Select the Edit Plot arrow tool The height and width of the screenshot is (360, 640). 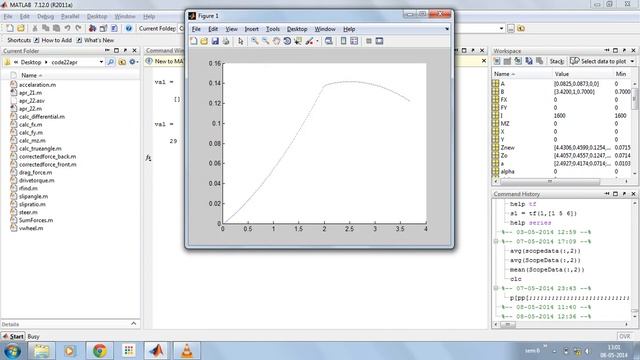(240, 41)
